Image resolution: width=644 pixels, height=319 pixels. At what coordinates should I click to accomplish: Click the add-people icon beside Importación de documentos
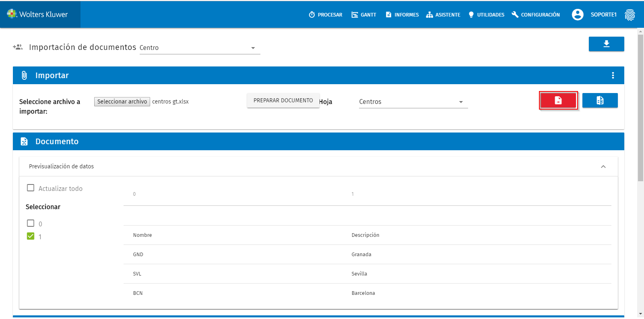pyautogui.click(x=18, y=47)
